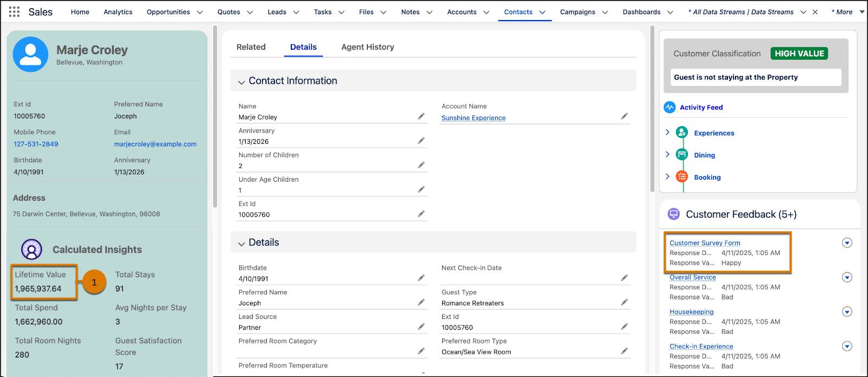Open Housekeeping row actions menu

[847, 311]
